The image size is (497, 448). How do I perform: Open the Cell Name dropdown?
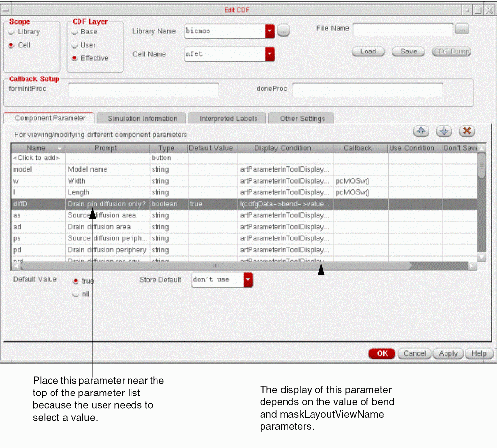(x=270, y=54)
